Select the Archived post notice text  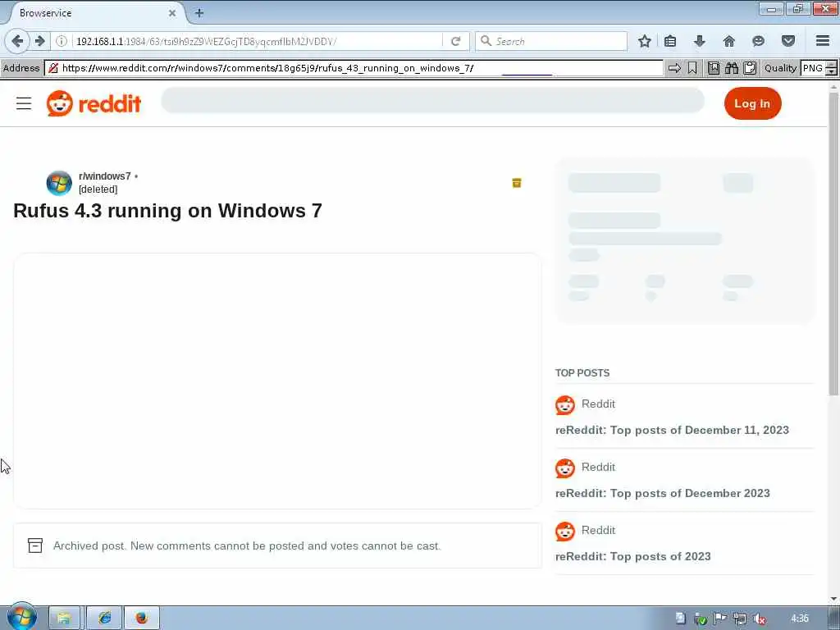click(246, 546)
